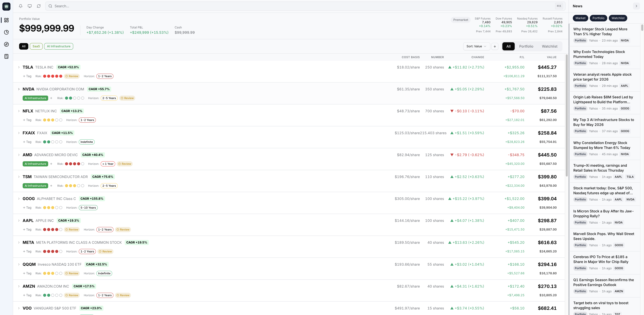Image resolution: width=644 pixels, height=315 pixels.
Task: Click the Review badge on TSLA risk
Action: [x=72, y=76]
